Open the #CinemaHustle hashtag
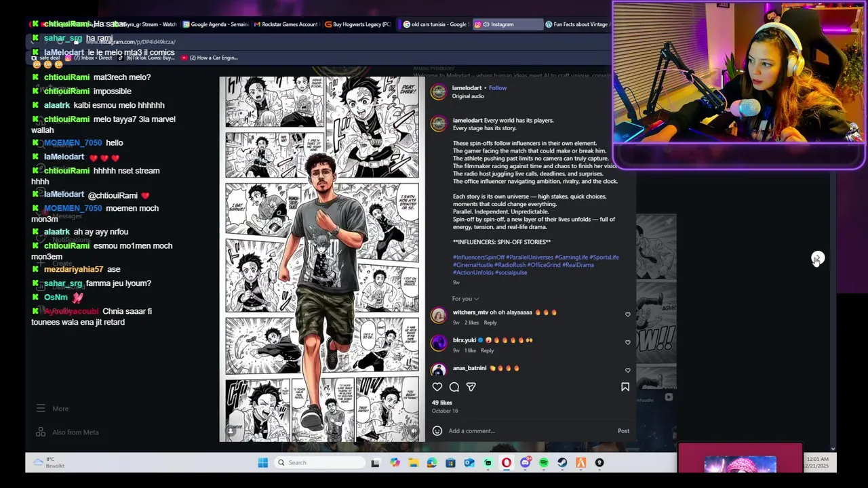This screenshot has width=868, height=488. pos(473,265)
